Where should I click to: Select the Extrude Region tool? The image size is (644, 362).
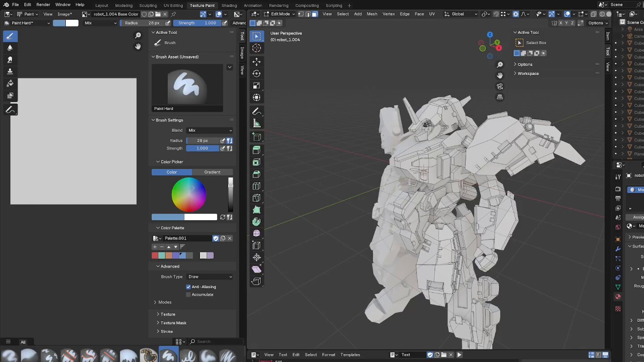(x=256, y=150)
